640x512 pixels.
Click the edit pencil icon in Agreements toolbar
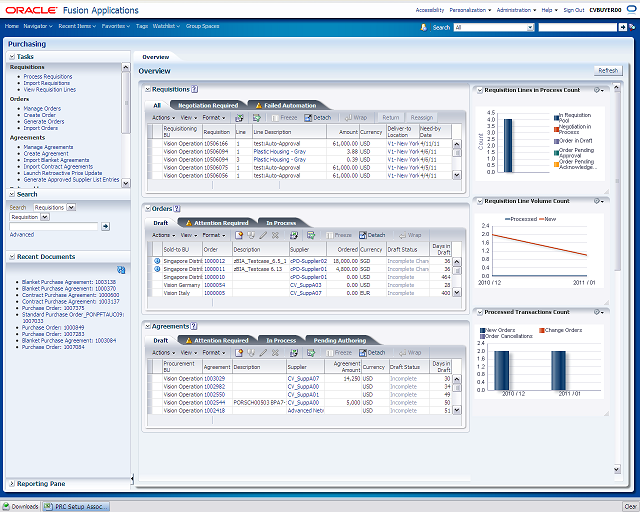(263, 353)
